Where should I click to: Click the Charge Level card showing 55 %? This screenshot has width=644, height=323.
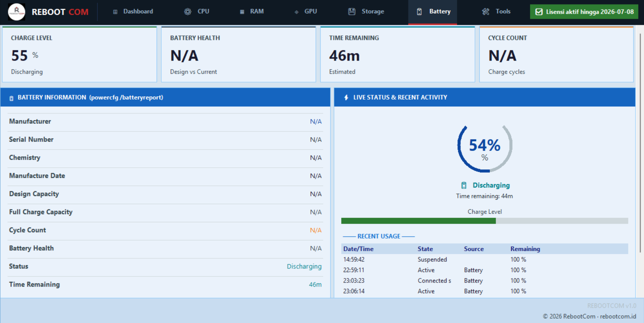pos(79,54)
